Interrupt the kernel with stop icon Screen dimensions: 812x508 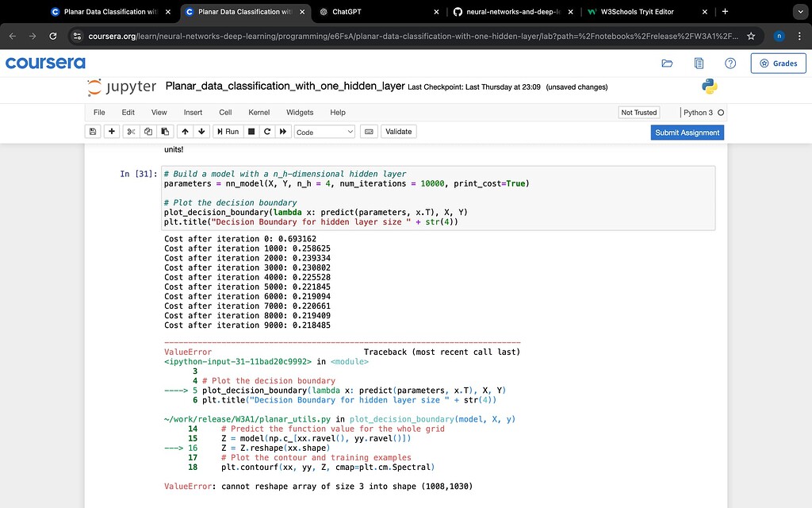250,131
